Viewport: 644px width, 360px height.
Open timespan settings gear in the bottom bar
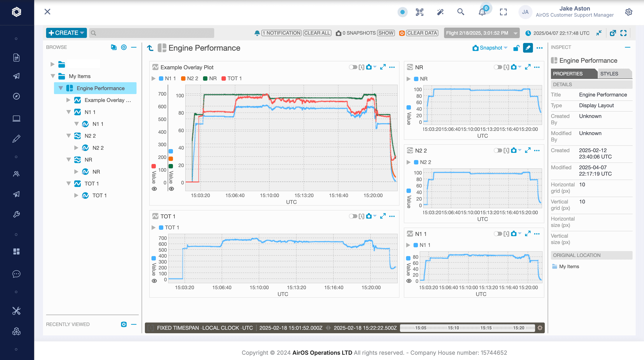[540, 328]
